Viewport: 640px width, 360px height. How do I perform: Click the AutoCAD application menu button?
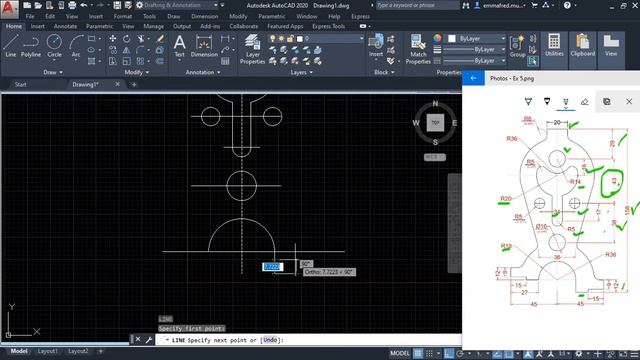point(9,9)
